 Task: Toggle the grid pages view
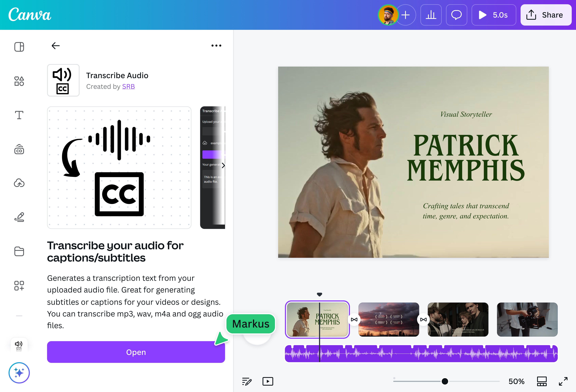tap(541, 381)
